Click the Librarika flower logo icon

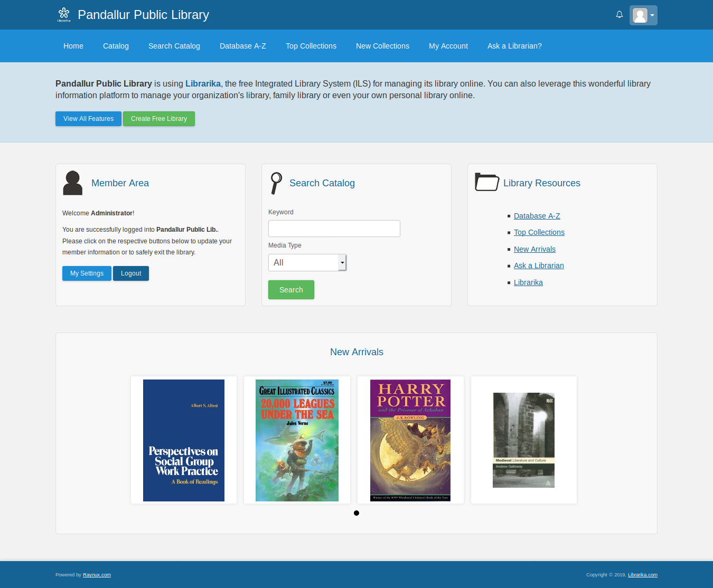tap(63, 15)
